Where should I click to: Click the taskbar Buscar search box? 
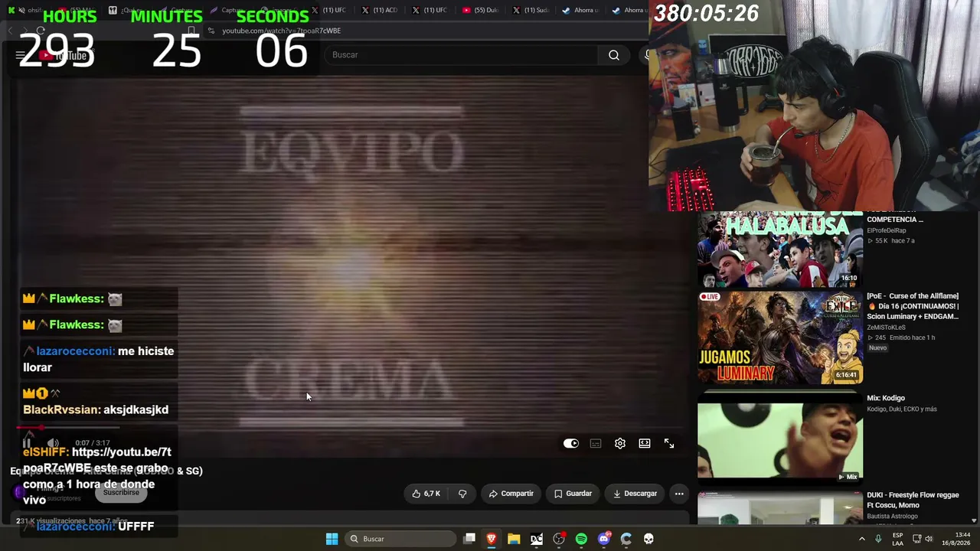point(400,539)
